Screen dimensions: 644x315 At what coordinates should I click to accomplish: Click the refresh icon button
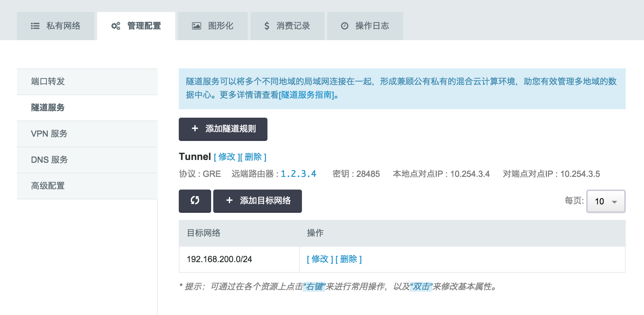pos(195,201)
